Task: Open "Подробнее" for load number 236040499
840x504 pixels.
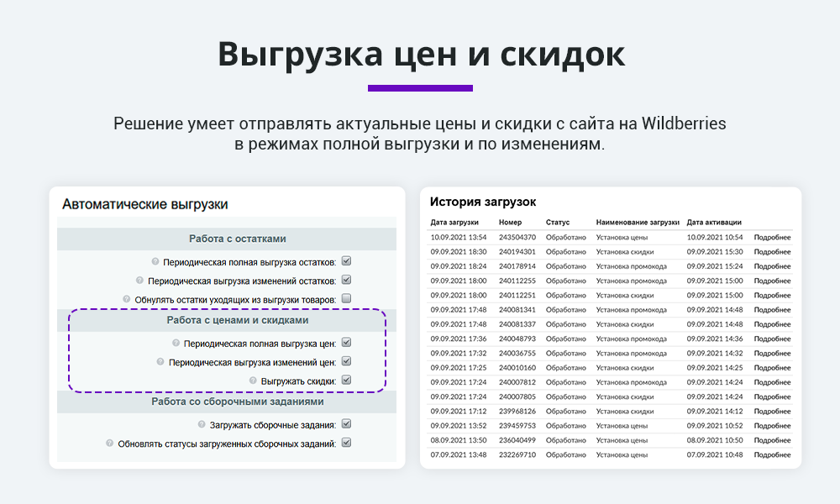Action: point(771,440)
